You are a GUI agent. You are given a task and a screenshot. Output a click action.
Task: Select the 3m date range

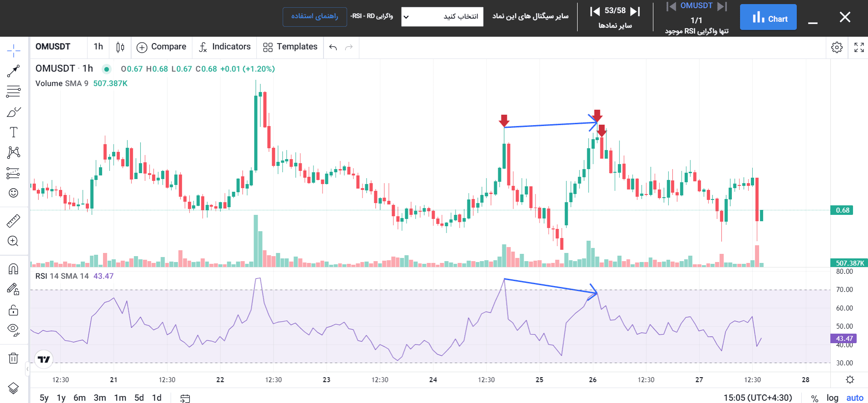(100, 398)
